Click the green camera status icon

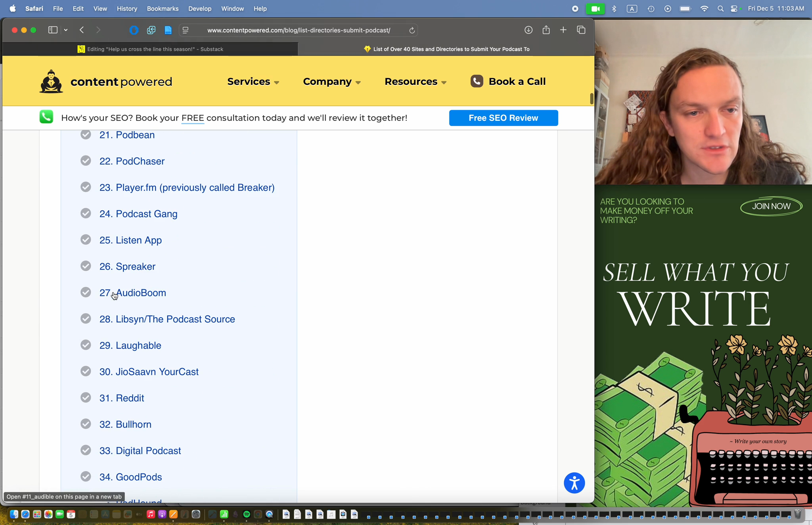point(595,9)
